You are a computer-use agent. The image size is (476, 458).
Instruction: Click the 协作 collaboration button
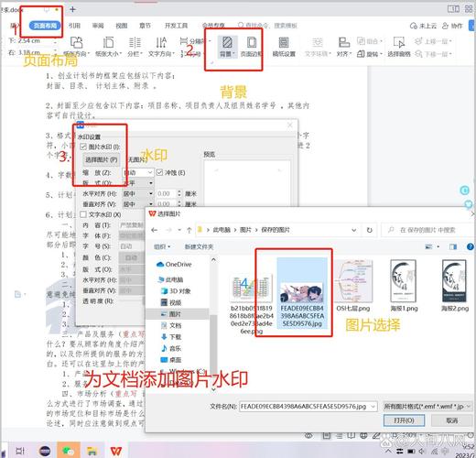click(453, 26)
